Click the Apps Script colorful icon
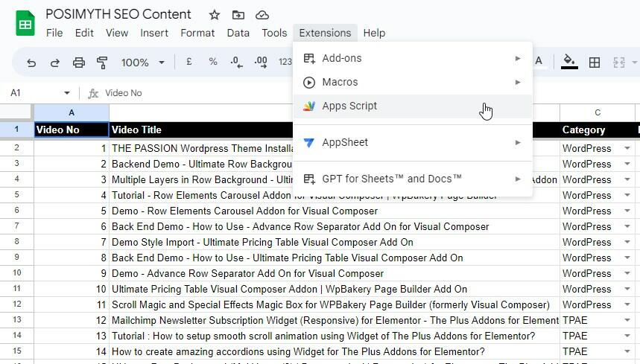This screenshot has height=364, width=640. coord(309,106)
